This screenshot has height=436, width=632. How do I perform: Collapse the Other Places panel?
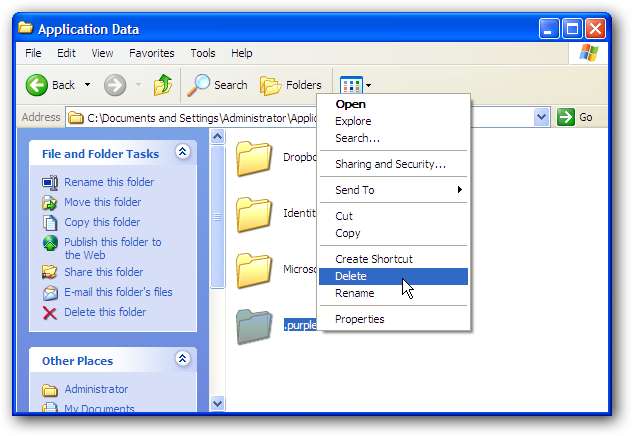(183, 359)
